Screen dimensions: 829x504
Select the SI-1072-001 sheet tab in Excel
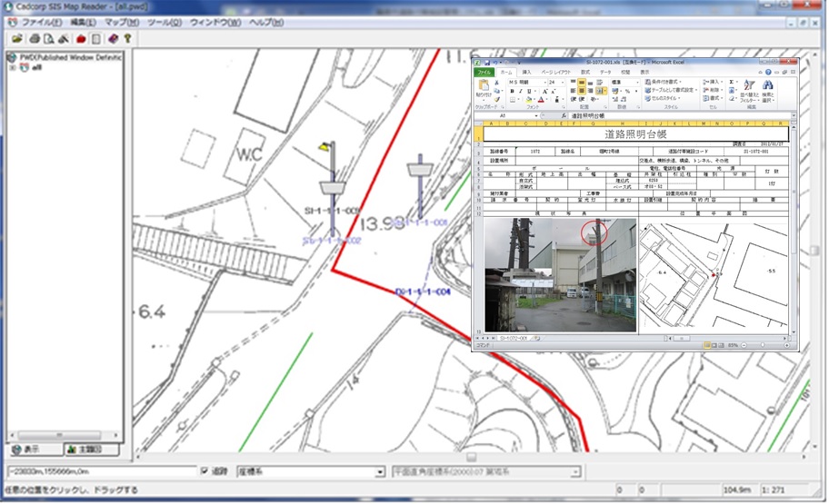pyautogui.click(x=514, y=338)
